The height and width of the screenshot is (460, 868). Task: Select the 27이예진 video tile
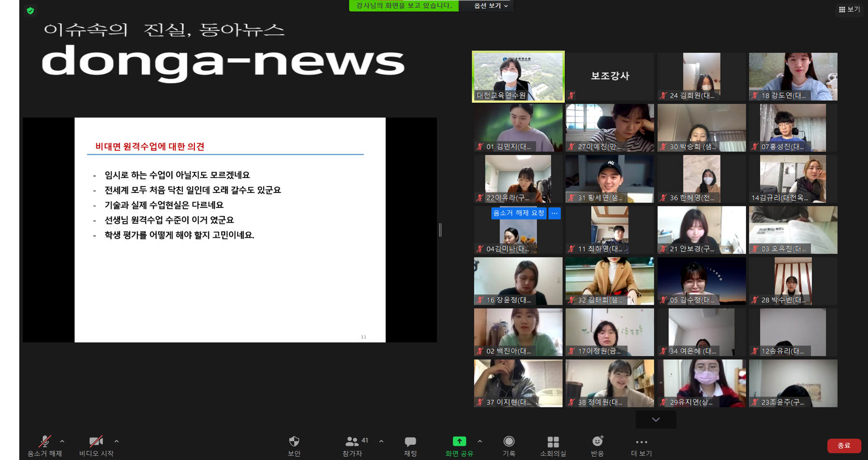[x=610, y=128]
